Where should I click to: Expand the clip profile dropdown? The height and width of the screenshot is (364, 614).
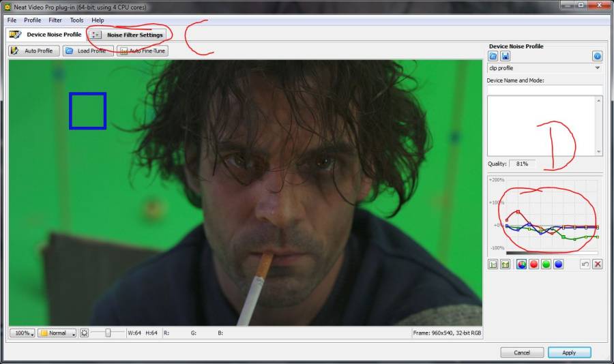[x=597, y=68]
